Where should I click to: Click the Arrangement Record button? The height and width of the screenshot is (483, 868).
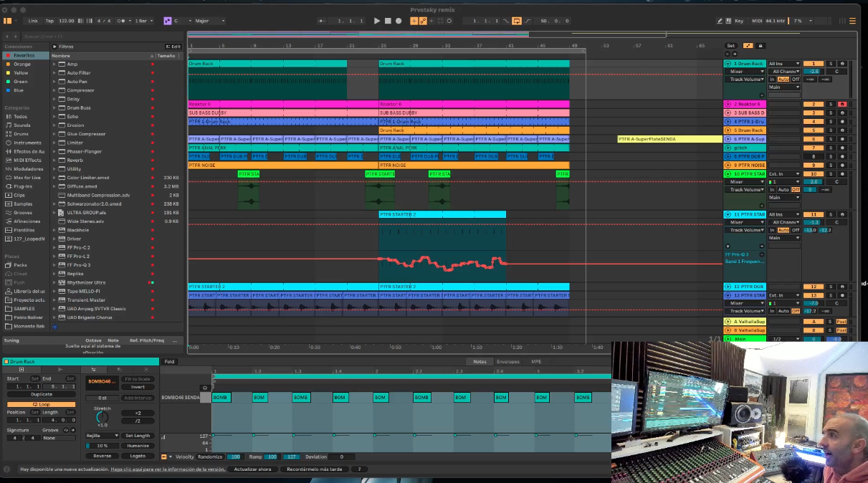(x=399, y=21)
